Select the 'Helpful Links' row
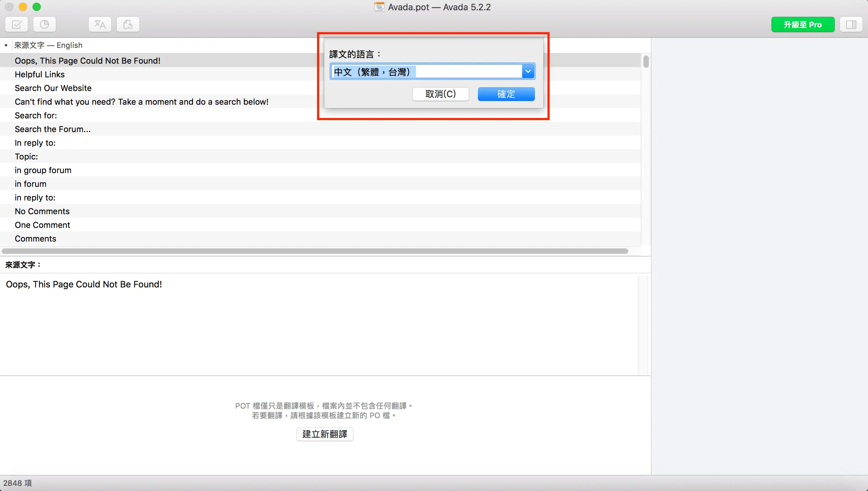868x491 pixels. point(320,74)
